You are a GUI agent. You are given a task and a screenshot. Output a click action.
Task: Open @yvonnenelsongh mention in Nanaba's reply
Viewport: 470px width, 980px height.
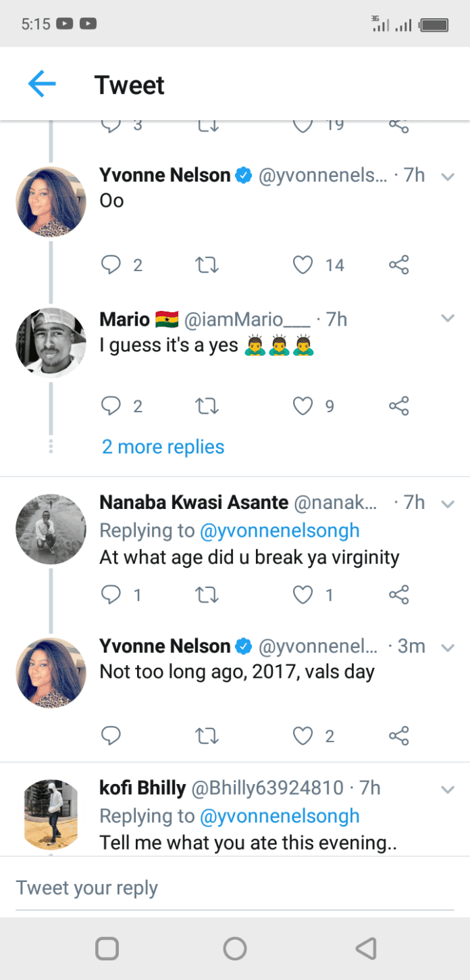(280, 531)
